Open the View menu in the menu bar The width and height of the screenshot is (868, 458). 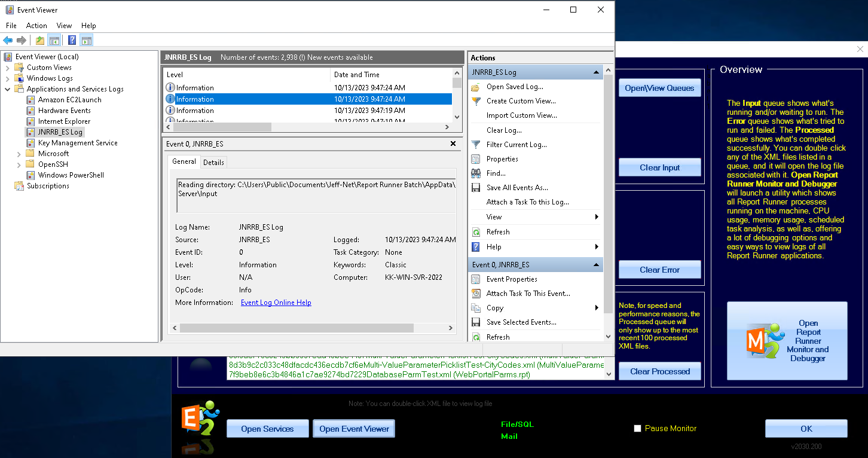click(x=64, y=26)
